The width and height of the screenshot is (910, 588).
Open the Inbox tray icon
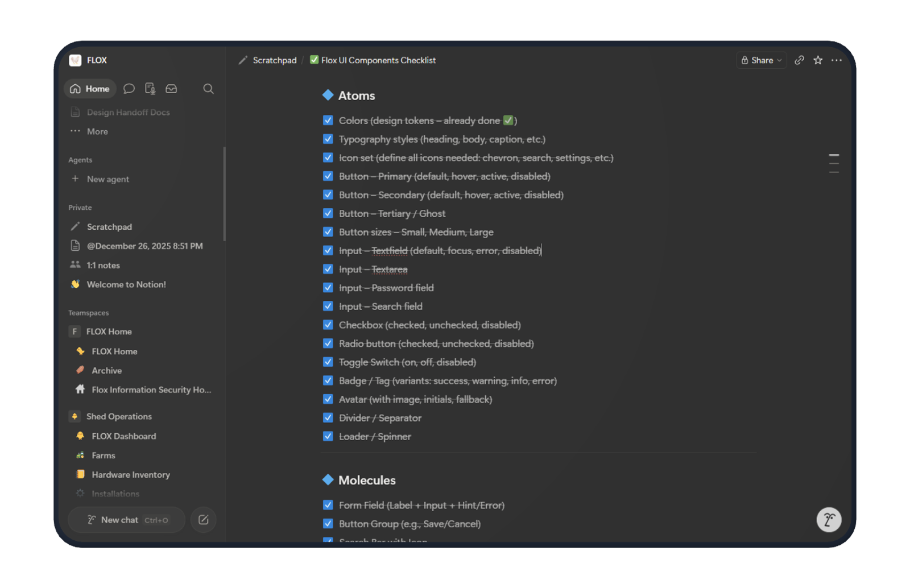171,89
